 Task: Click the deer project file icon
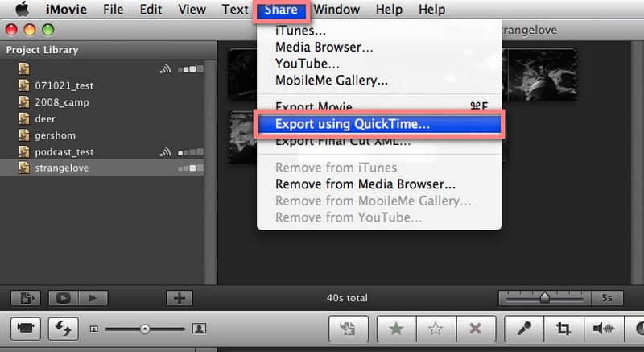point(24,118)
